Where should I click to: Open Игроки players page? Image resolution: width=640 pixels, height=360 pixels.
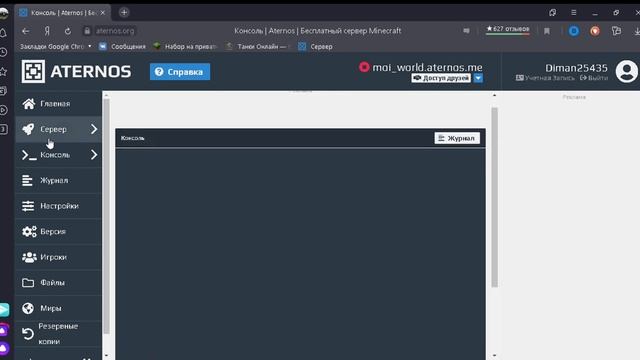point(58,257)
